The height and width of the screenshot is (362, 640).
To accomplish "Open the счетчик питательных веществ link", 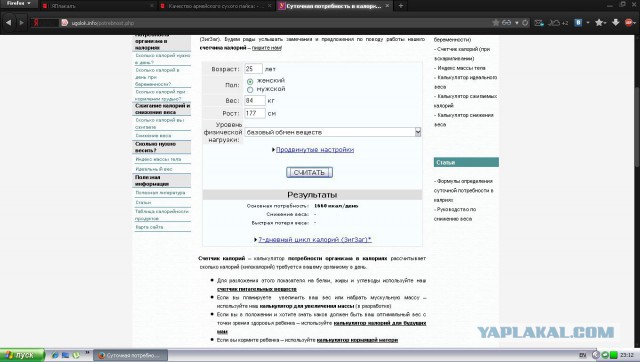I will (257, 289).
